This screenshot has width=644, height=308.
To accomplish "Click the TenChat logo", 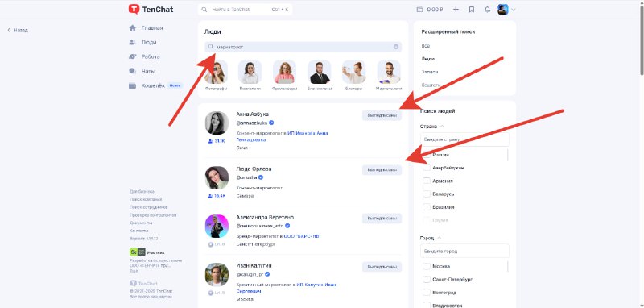I will 151,9.
